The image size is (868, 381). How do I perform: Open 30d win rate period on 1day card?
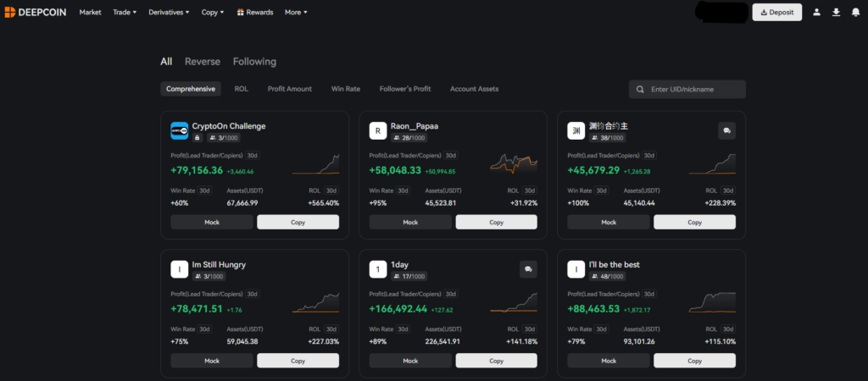click(x=403, y=329)
